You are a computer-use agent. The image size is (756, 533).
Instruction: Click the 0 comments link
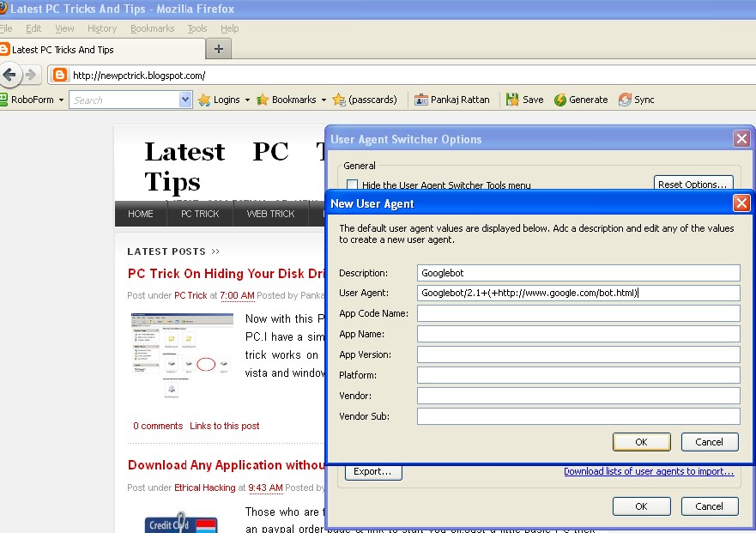pos(158,426)
